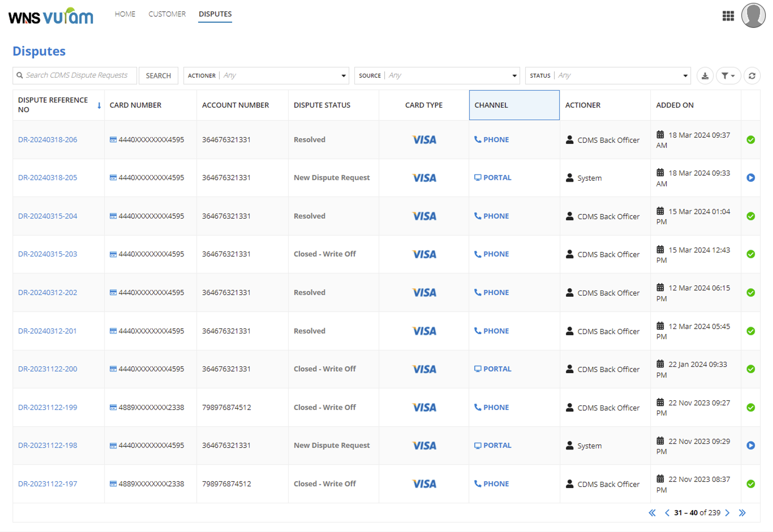Click '15 Mar 2024 01:04 PM' date cell

point(693,216)
